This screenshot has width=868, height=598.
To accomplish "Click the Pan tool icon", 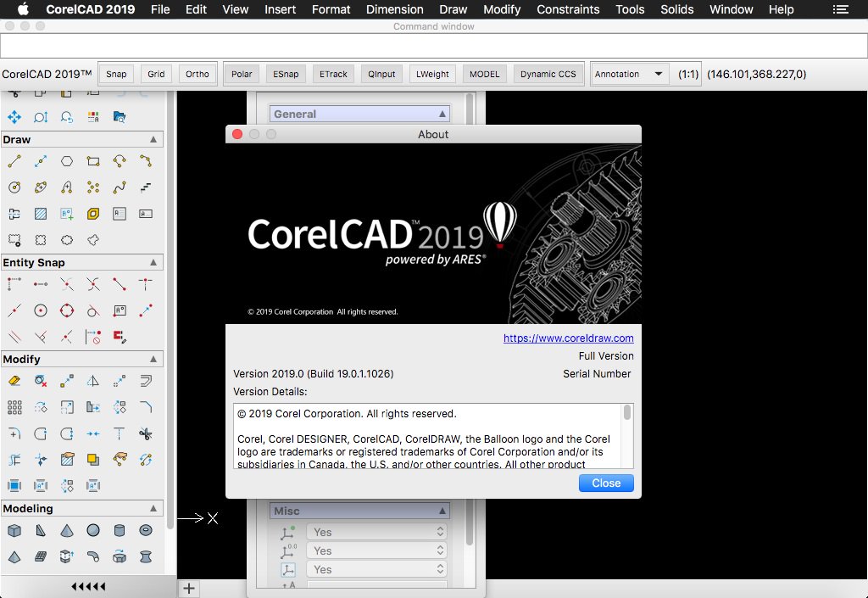I will (14, 117).
